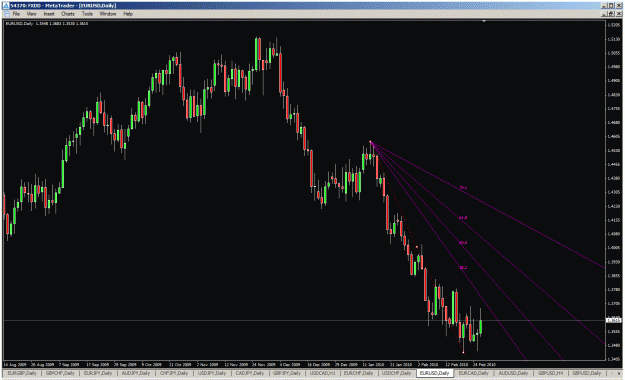
Task: Open the File menu
Action: [16, 14]
